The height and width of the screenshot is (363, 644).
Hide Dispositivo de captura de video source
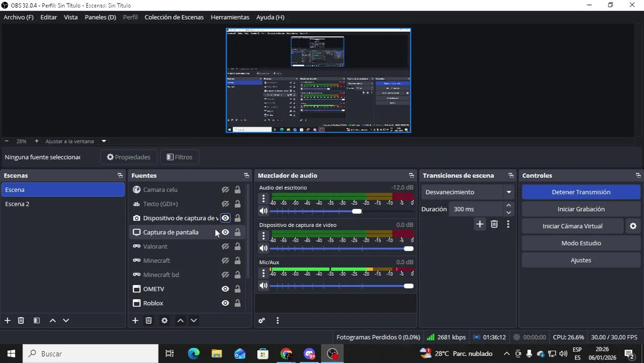pos(225,218)
